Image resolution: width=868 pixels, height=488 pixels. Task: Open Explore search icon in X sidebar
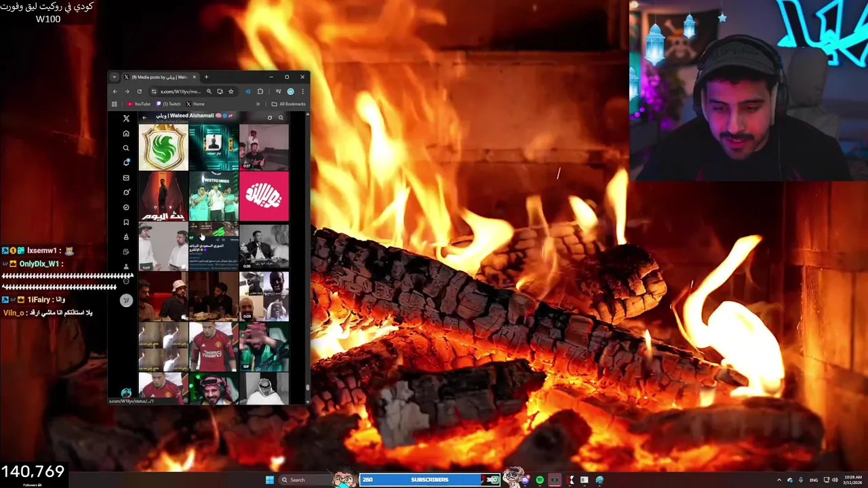click(x=126, y=148)
